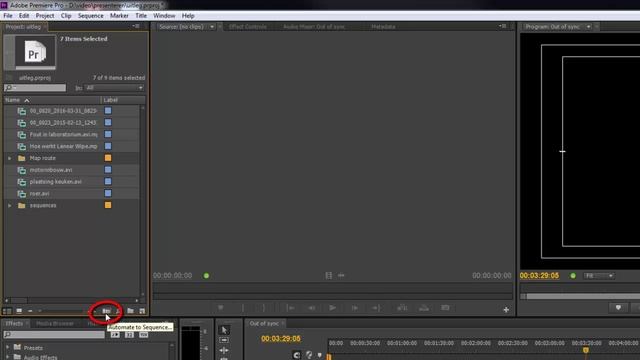Toggle 32-bit Color filter in Effects panel

click(x=129, y=335)
